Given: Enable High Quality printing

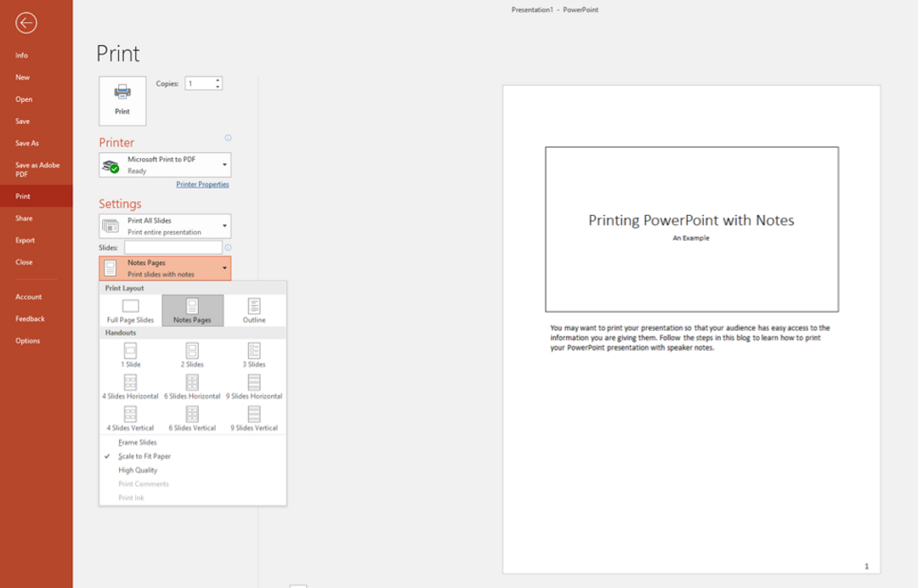Looking at the screenshot, I should pos(138,470).
